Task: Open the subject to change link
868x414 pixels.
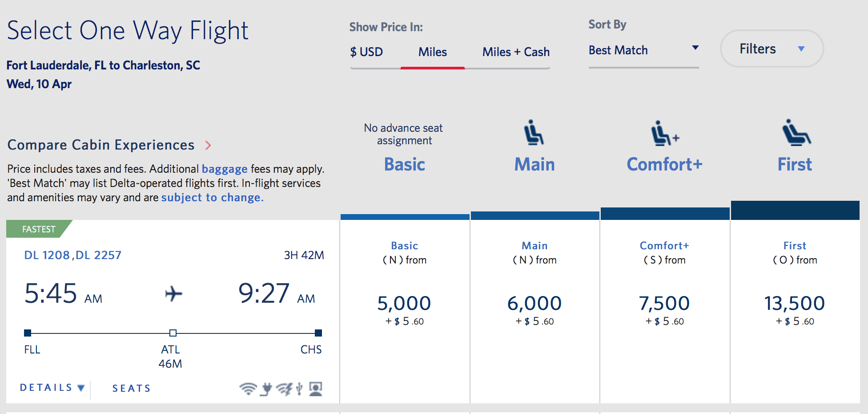Action: click(x=212, y=198)
